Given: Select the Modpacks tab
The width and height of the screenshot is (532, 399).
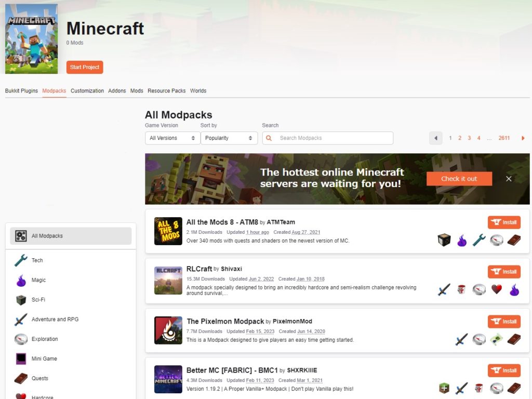Looking at the screenshot, I should click(54, 91).
